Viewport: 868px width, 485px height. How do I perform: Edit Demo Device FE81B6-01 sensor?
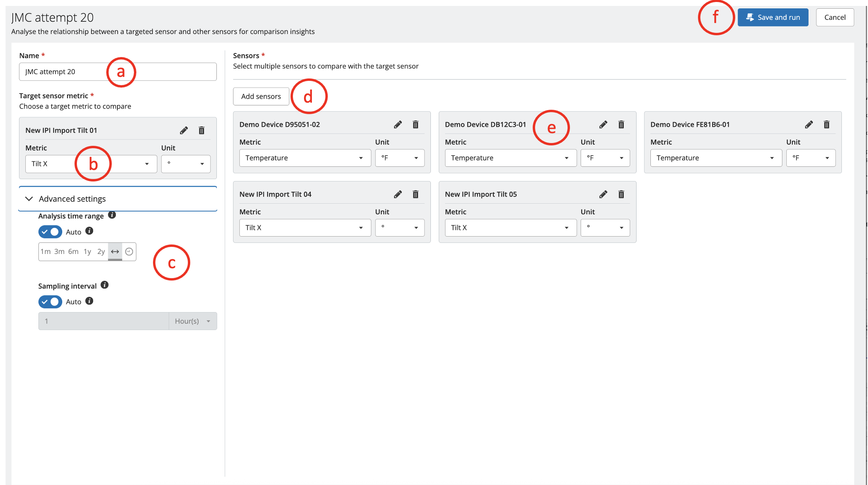pos(809,124)
